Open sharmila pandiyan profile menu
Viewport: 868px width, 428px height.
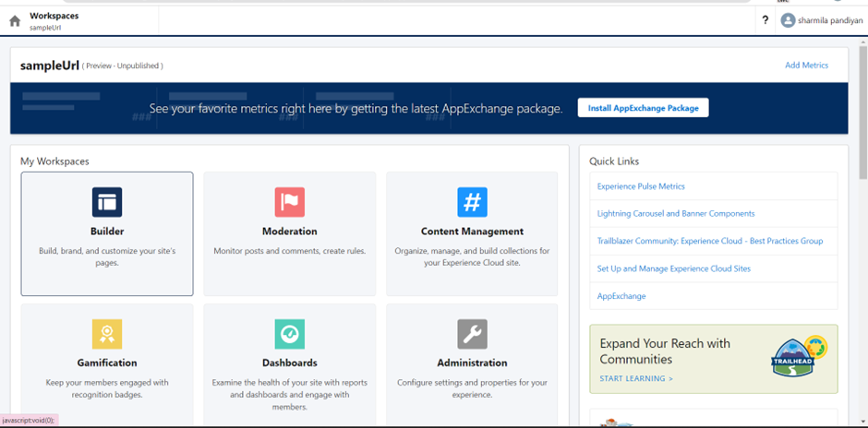[x=822, y=20]
